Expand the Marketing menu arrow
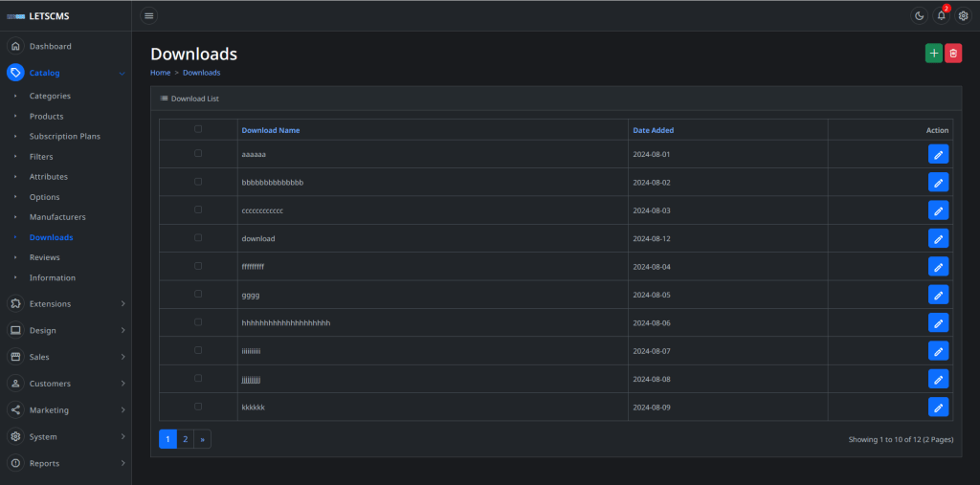The height and width of the screenshot is (485, 980). coord(123,410)
